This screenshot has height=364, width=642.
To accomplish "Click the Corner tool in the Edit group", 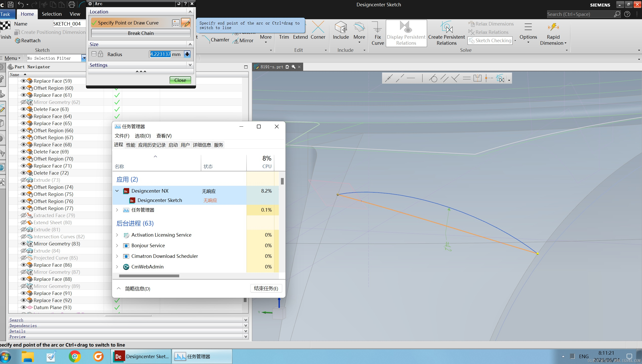I will [318, 30].
